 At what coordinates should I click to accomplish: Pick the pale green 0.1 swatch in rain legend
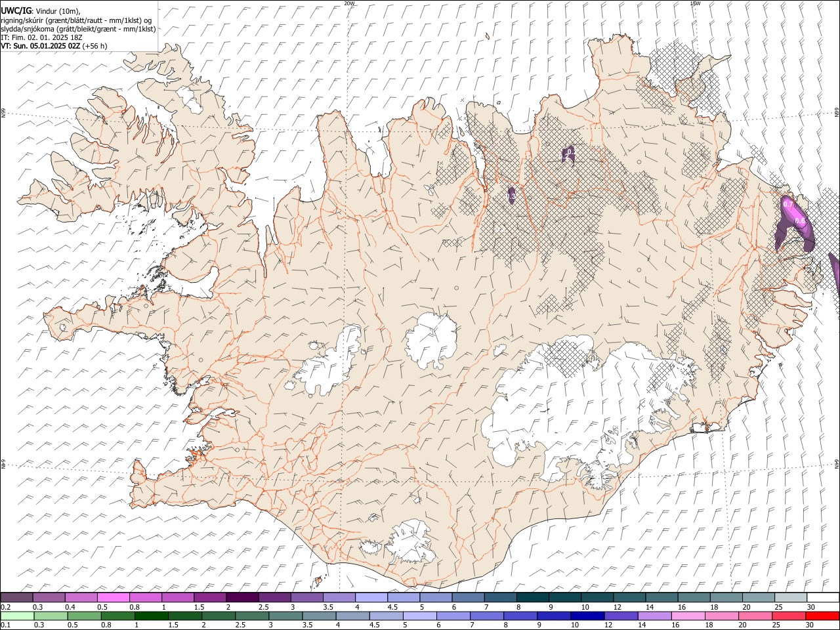18,616
